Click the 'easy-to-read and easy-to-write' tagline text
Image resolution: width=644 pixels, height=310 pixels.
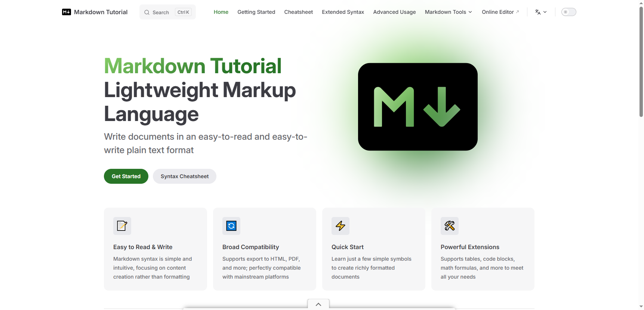(206, 143)
